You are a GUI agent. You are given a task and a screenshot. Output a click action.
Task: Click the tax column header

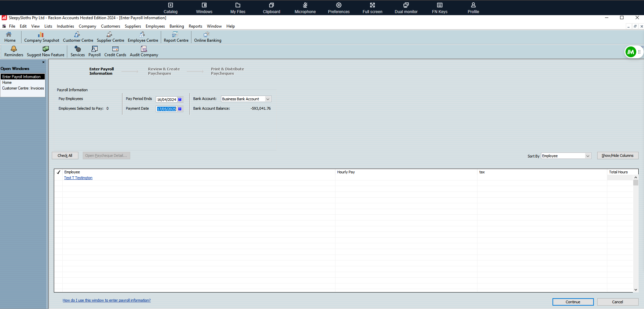pyautogui.click(x=542, y=172)
